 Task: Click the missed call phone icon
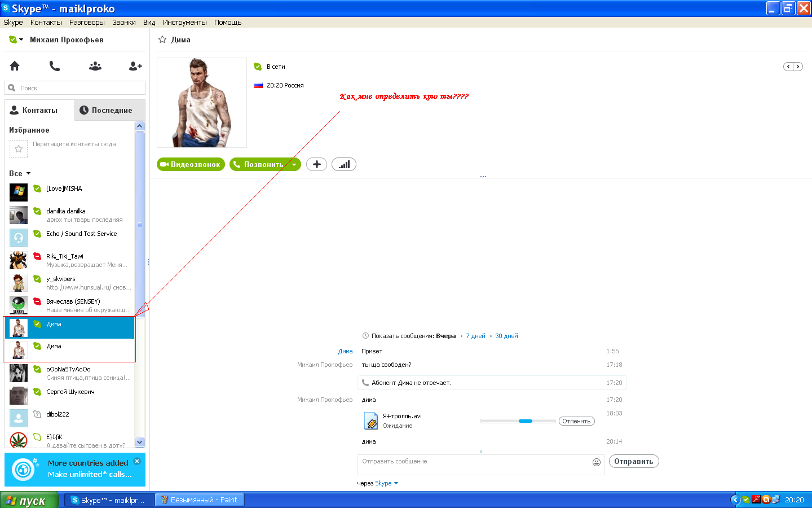(365, 383)
